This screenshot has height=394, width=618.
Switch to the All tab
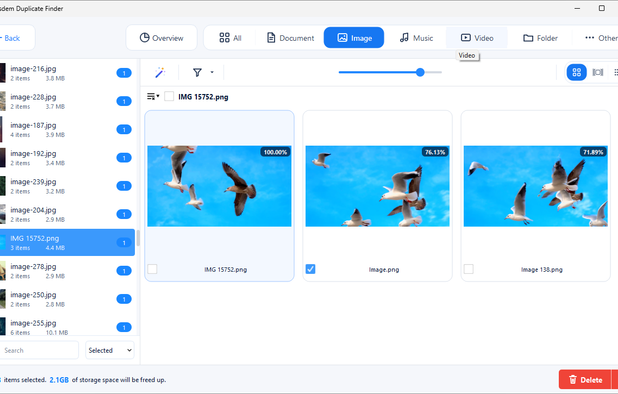[x=230, y=38]
